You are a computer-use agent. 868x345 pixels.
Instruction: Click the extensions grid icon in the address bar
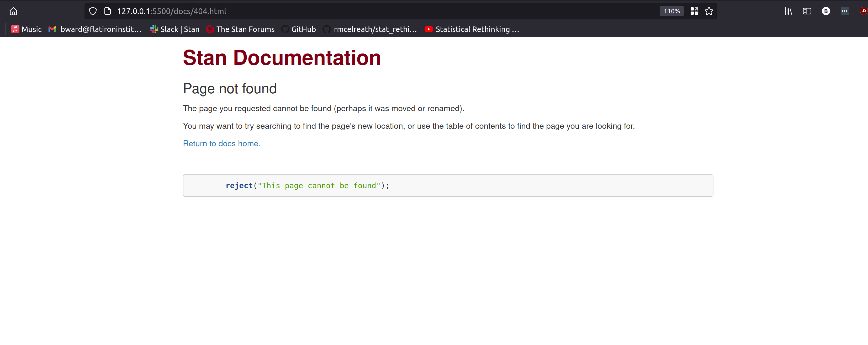694,11
